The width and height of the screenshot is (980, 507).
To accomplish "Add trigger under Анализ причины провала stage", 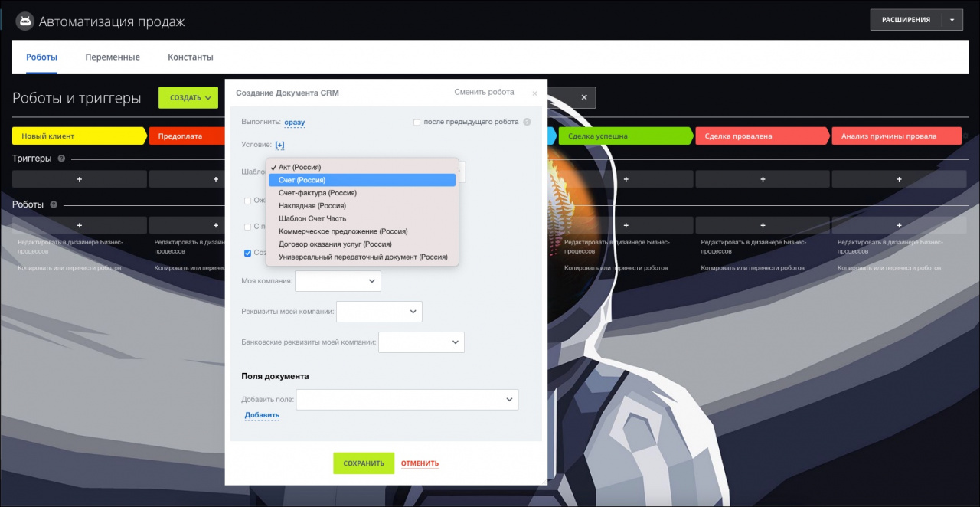I will 898,178.
